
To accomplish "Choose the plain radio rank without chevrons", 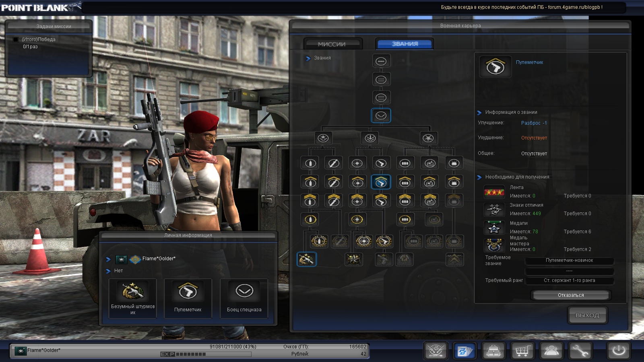I will coord(430,163).
